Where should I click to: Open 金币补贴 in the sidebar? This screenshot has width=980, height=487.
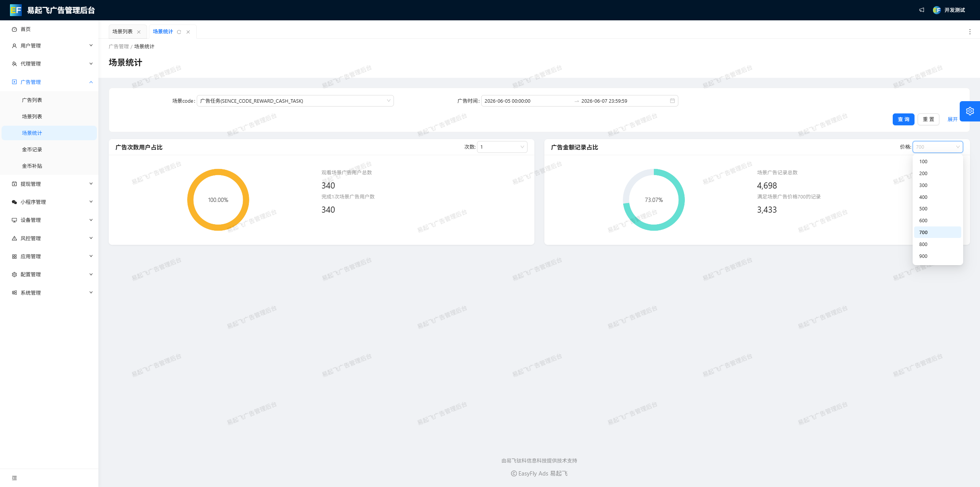tap(49, 166)
